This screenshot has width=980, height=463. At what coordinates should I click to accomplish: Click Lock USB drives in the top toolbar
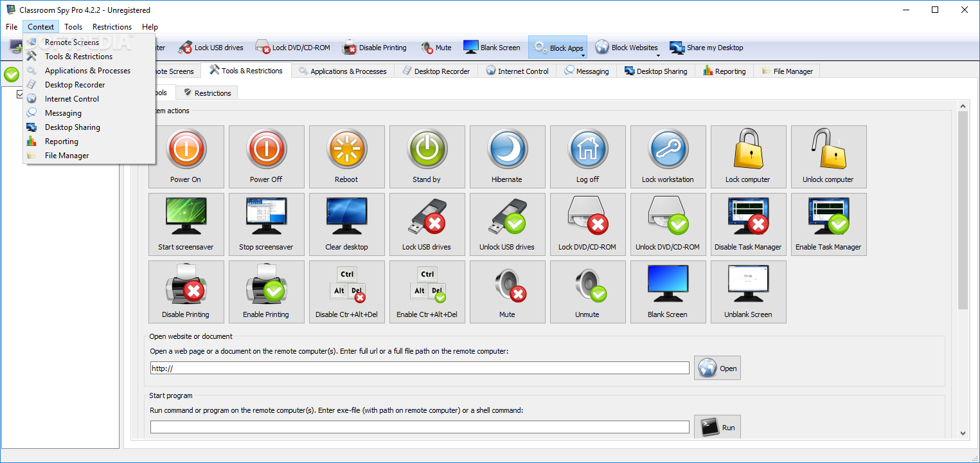coord(211,48)
